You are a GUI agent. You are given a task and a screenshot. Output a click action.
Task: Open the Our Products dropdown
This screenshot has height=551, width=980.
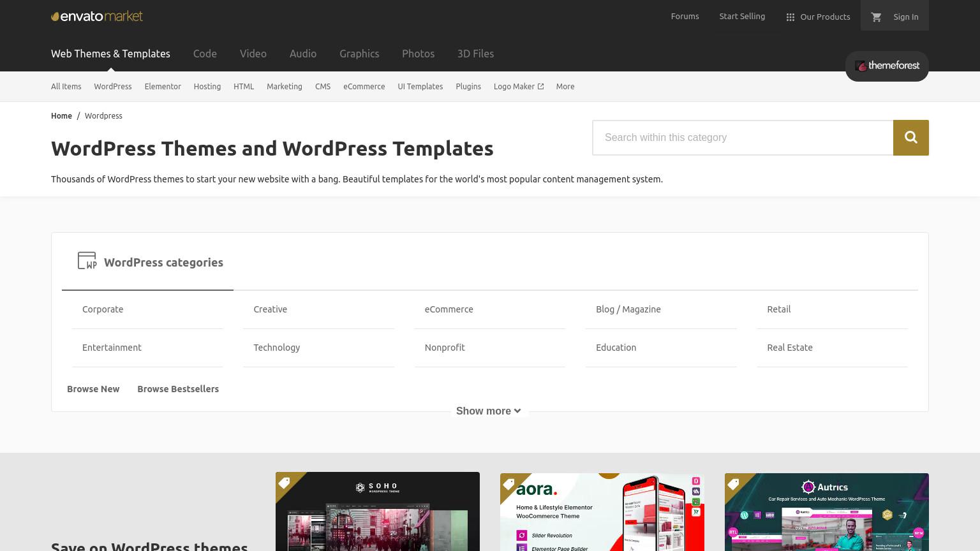tap(818, 17)
